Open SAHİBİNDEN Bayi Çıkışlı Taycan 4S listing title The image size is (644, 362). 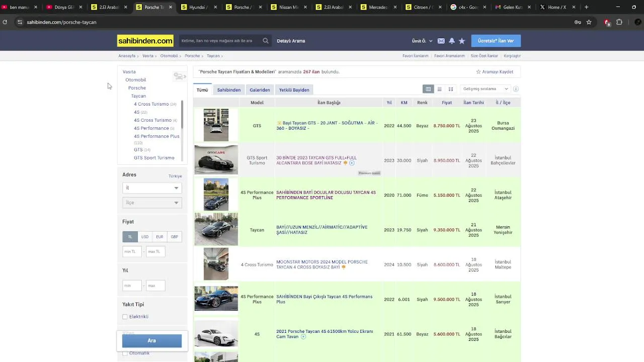click(324, 299)
